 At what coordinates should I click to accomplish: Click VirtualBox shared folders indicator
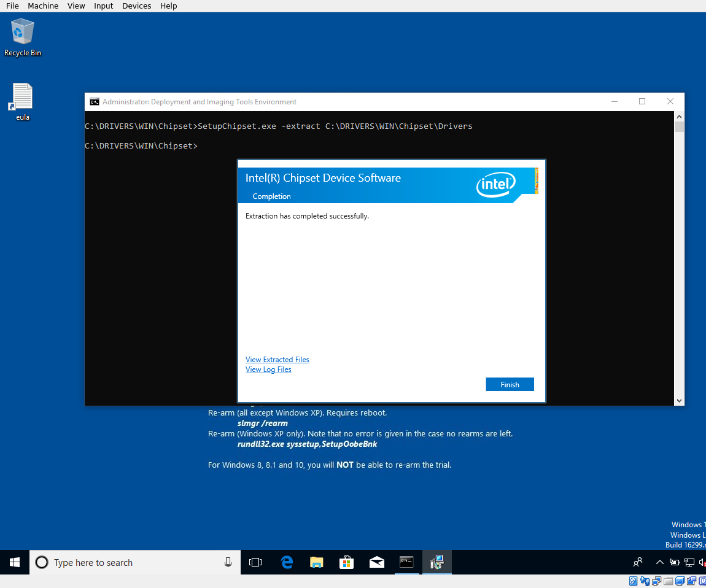tap(668, 581)
